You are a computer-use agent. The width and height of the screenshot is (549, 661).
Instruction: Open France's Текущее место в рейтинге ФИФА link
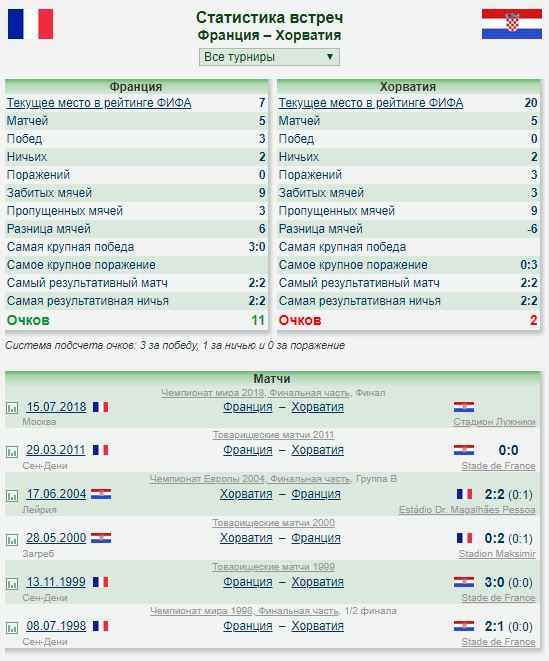click(x=99, y=103)
